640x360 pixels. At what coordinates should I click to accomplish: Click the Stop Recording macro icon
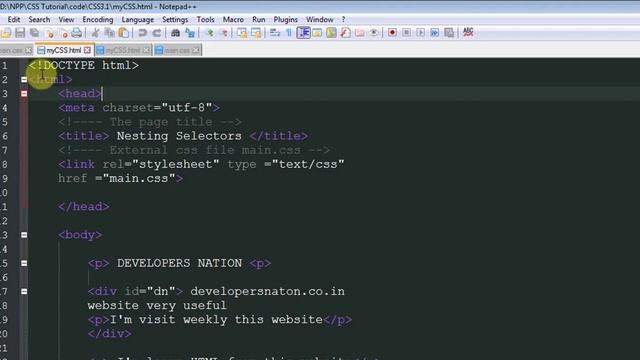(407, 33)
